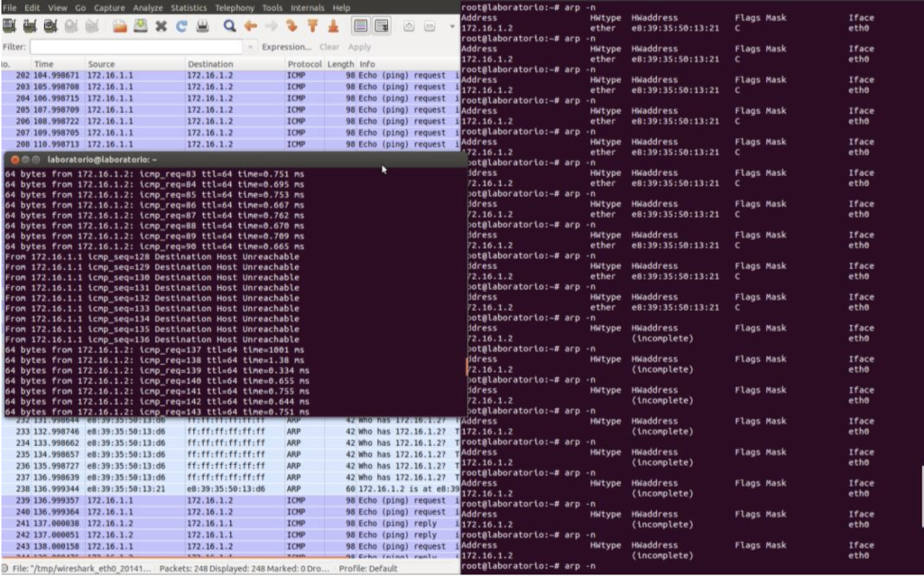This screenshot has height=577, width=924.
Task: Click ping line icmp_req=137 time=1001 ms
Action: point(154,350)
